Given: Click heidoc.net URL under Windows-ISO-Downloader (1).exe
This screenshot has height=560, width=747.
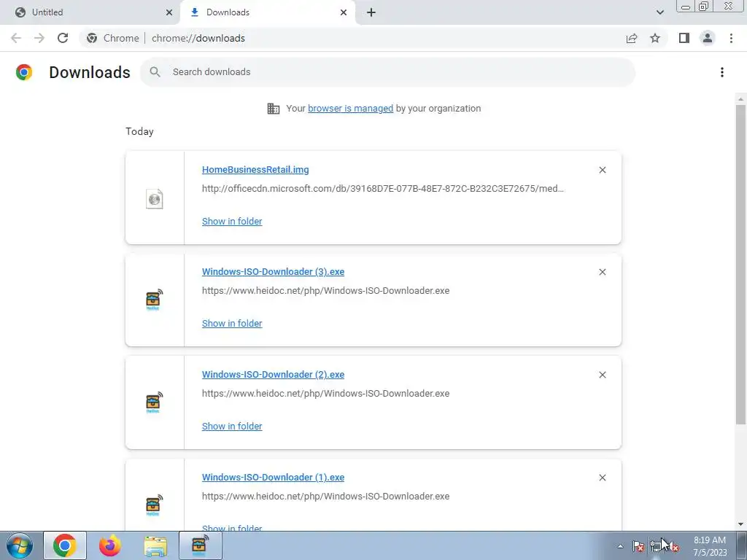Looking at the screenshot, I should [x=326, y=496].
